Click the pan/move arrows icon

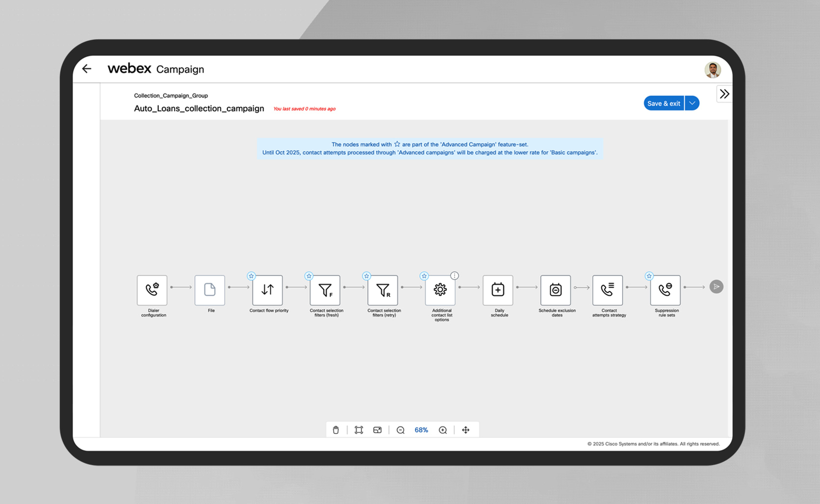[x=466, y=430]
